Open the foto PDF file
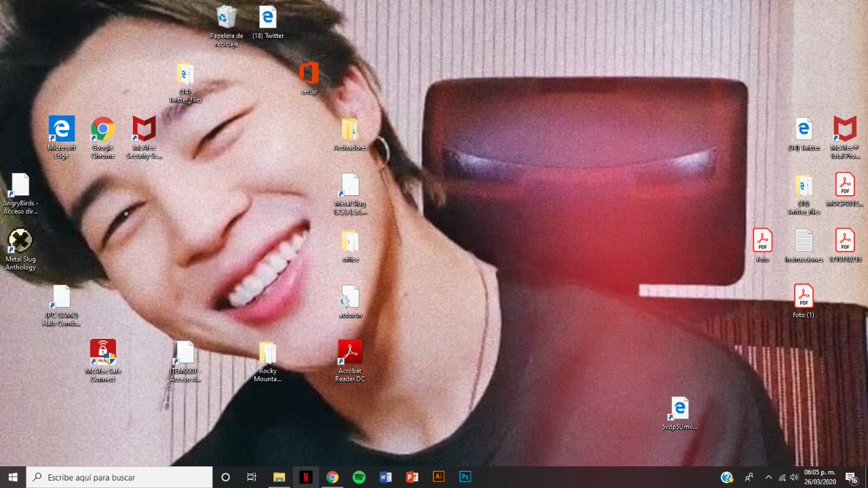Screen dimensions: 868x488 (x=762, y=241)
